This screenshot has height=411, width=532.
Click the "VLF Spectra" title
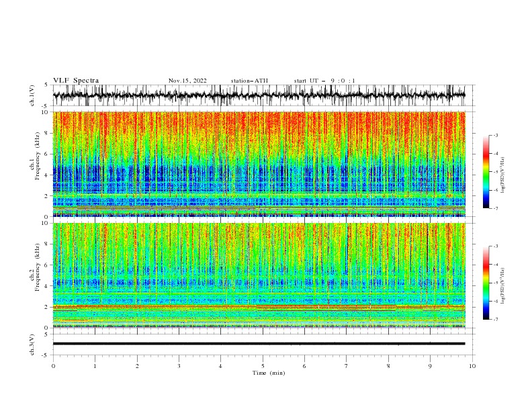pos(76,81)
